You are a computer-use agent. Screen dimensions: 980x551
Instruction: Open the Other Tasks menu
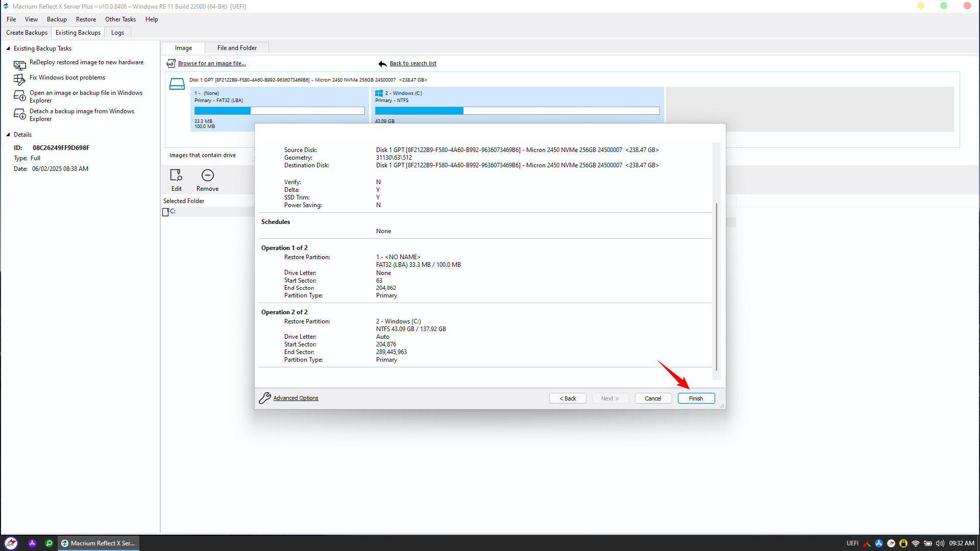click(120, 19)
